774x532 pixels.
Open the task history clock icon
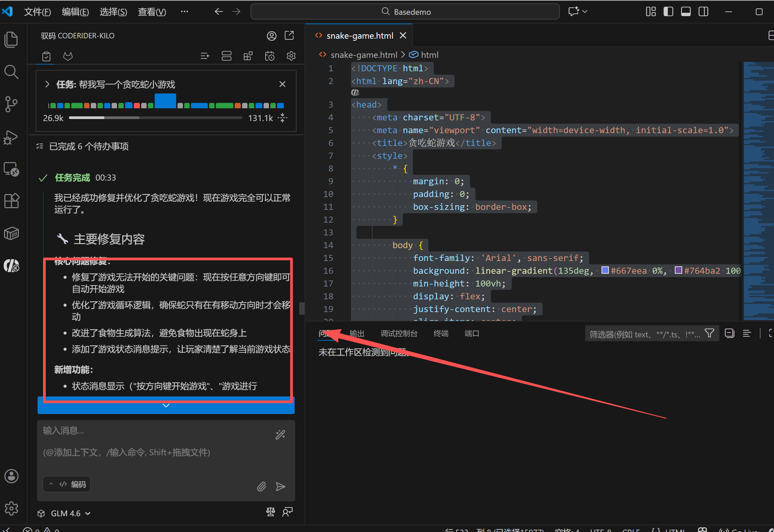click(x=270, y=56)
